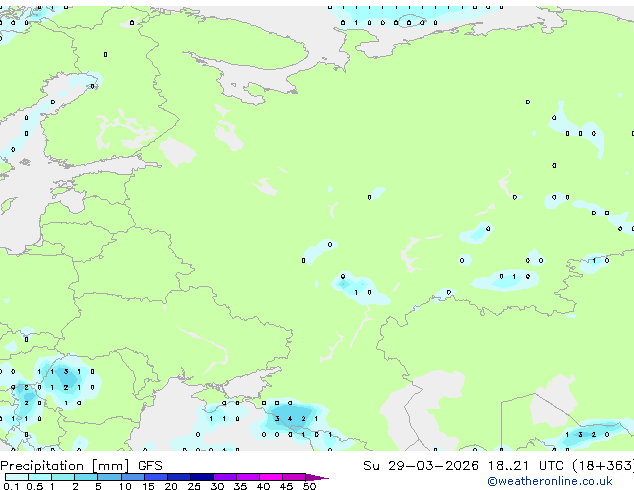Image resolution: width=634 pixels, height=490 pixels.
Task: Click the 'Precipitation [mm] GFS' legend title
Action: (x=81, y=466)
